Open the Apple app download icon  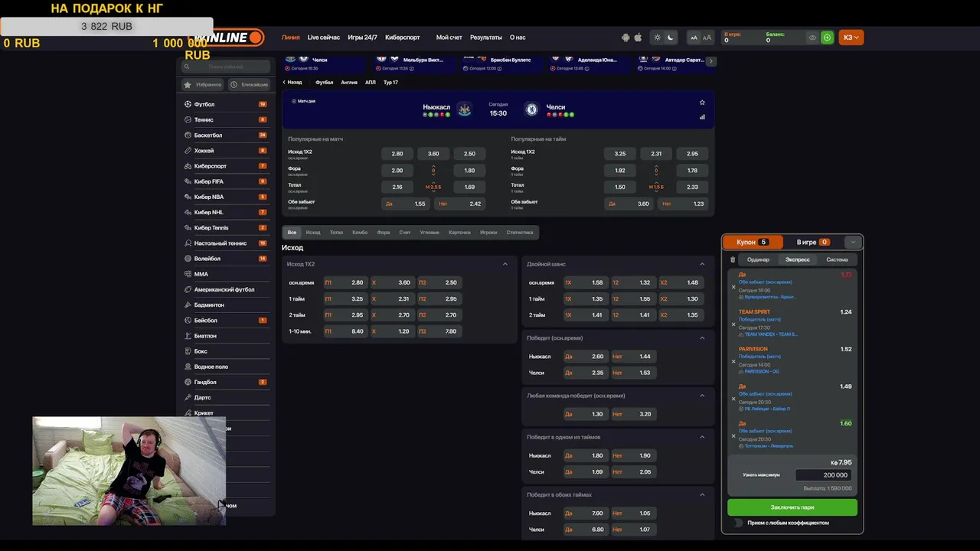[x=638, y=37]
